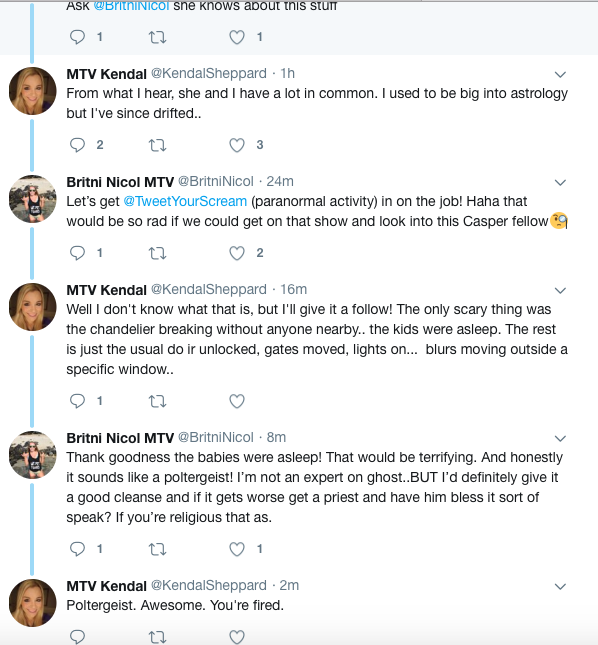
Task: Like the tweet with 3 likes
Action: coord(237,145)
